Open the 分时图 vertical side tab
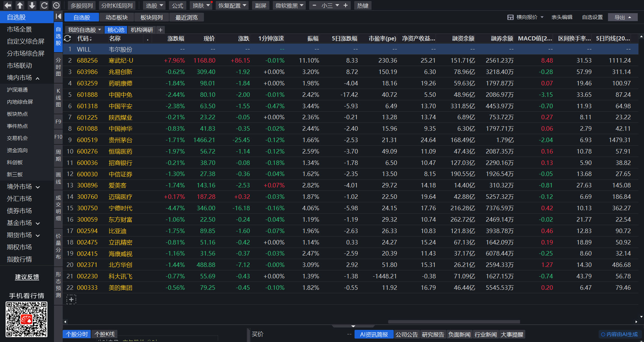The image size is (644, 342). [58, 67]
